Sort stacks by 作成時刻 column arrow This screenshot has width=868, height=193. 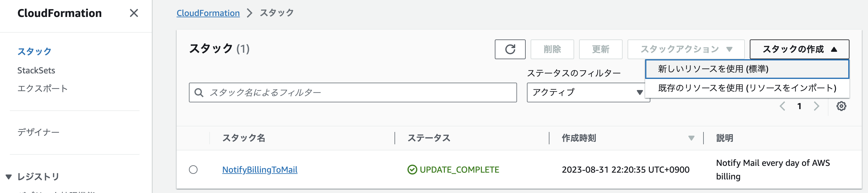tap(692, 138)
